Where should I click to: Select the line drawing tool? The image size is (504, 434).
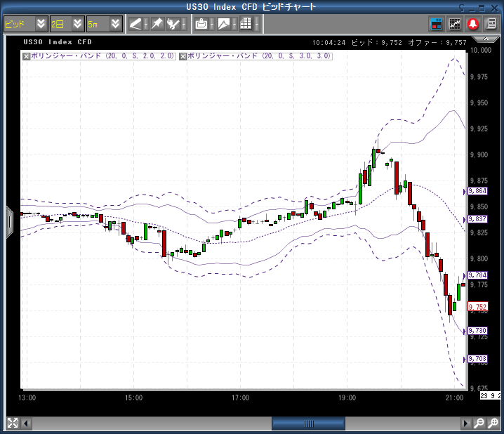(x=135, y=24)
